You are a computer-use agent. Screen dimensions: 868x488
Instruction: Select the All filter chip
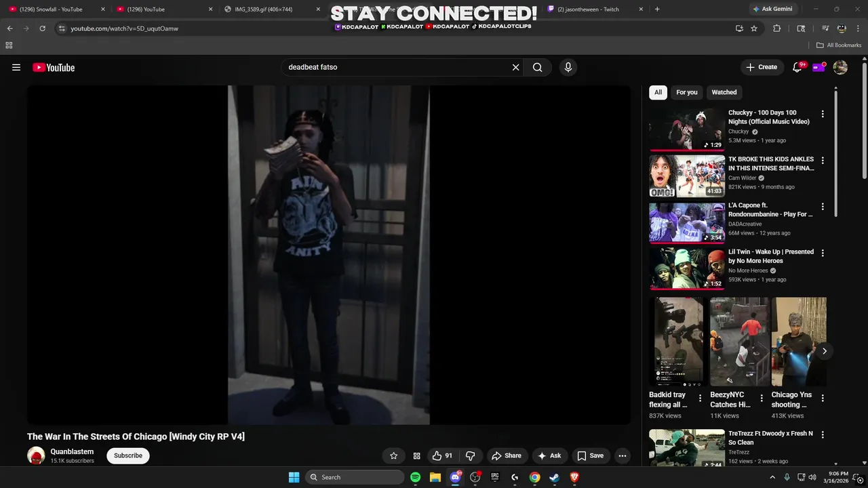658,92
